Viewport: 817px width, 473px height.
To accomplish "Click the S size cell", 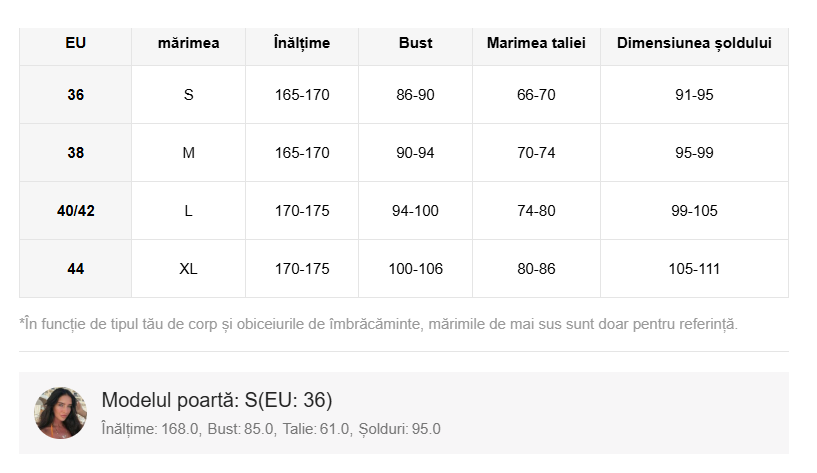I will (x=188, y=96).
